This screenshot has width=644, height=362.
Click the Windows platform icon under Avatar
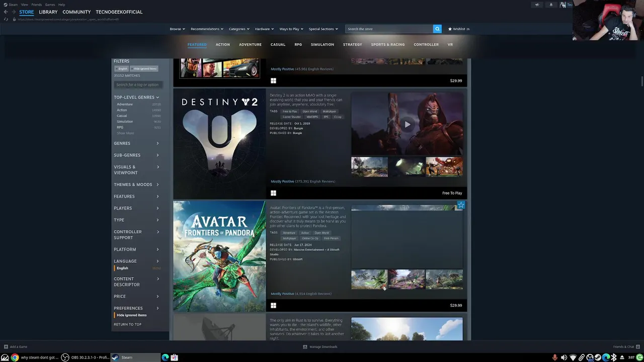[x=273, y=305]
